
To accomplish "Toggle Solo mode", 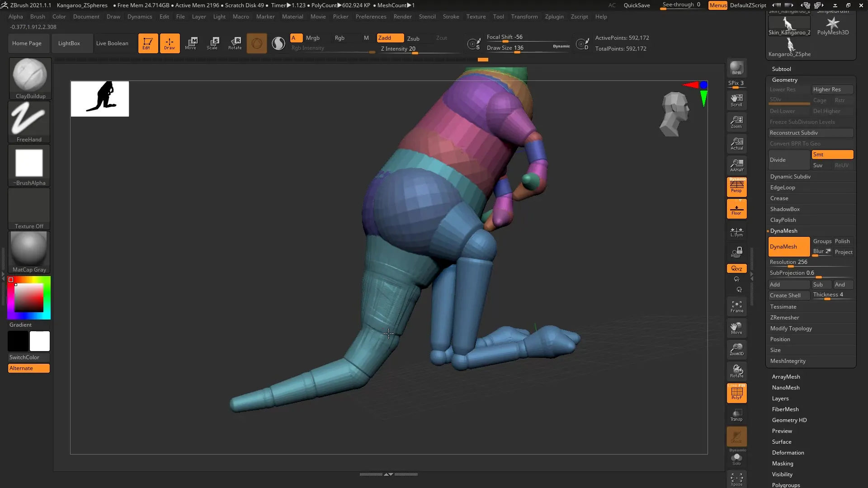I will click(x=736, y=459).
